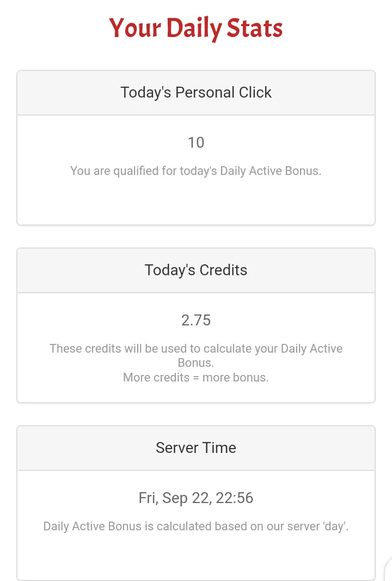Click the word 'Your' in the title
392x581 pixels.
tap(135, 28)
